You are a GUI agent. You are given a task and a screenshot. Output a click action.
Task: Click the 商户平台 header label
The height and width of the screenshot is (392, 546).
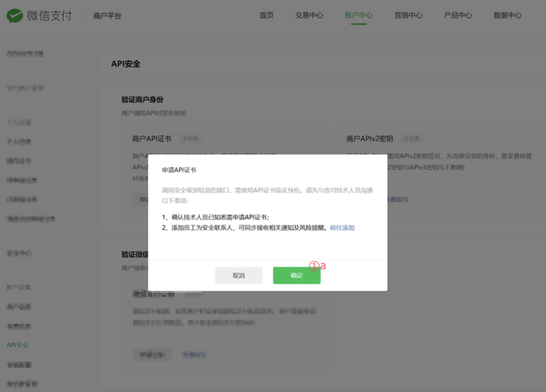(x=107, y=16)
